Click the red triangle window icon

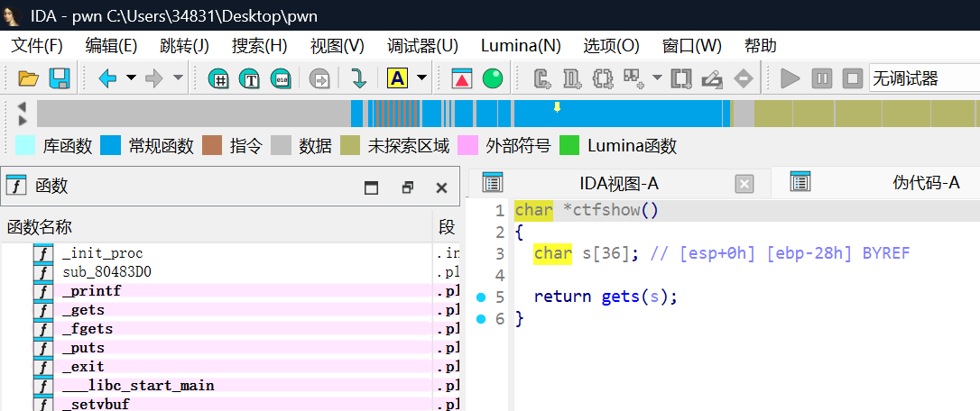[462, 78]
